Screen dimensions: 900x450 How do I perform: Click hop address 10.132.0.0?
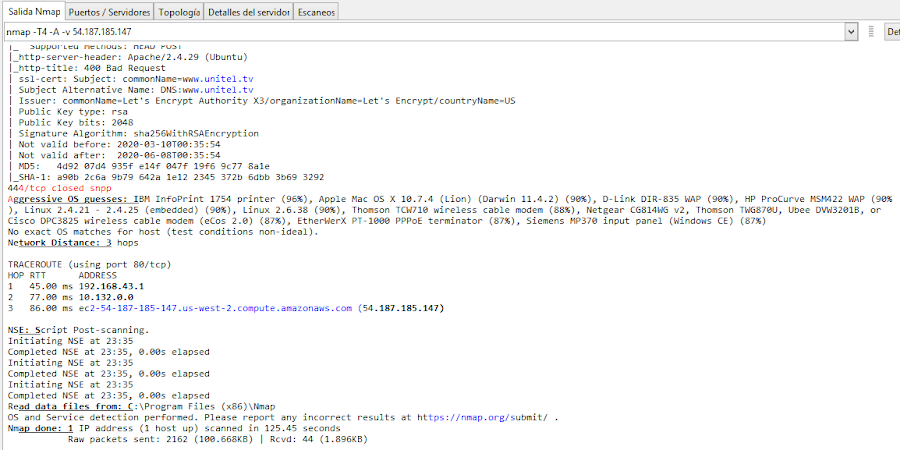106,297
